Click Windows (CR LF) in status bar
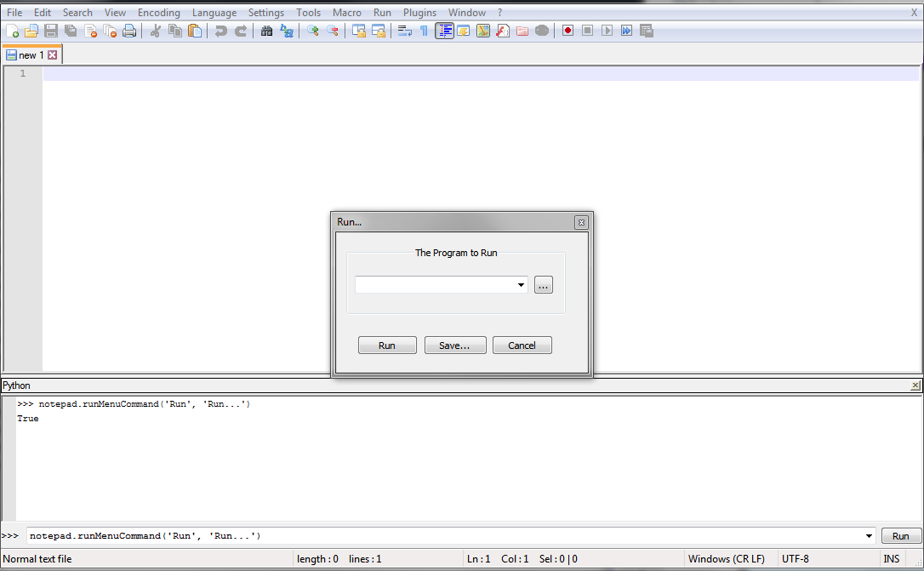924x571 pixels. click(726, 558)
